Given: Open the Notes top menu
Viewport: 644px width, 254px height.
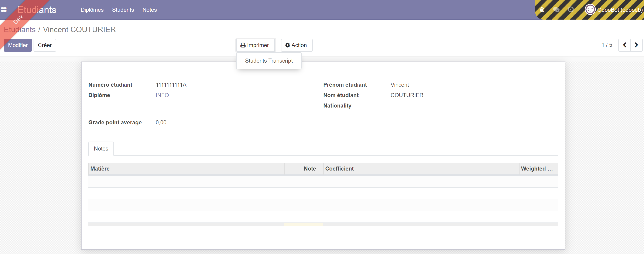Looking at the screenshot, I should click(x=150, y=10).
